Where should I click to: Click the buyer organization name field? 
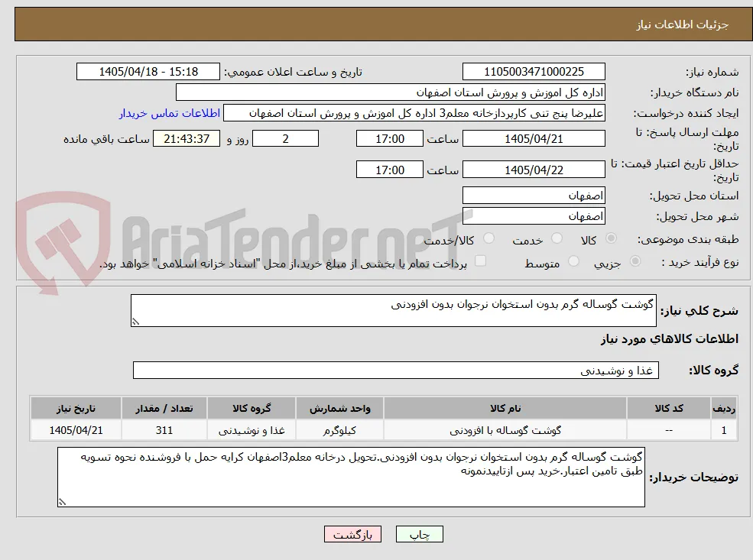pos(391,92)
